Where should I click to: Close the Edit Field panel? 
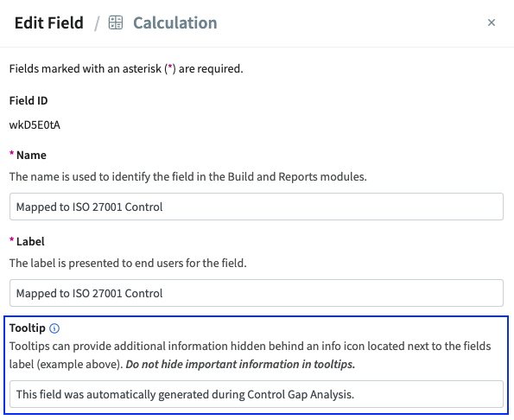click(x=491, y=22)
